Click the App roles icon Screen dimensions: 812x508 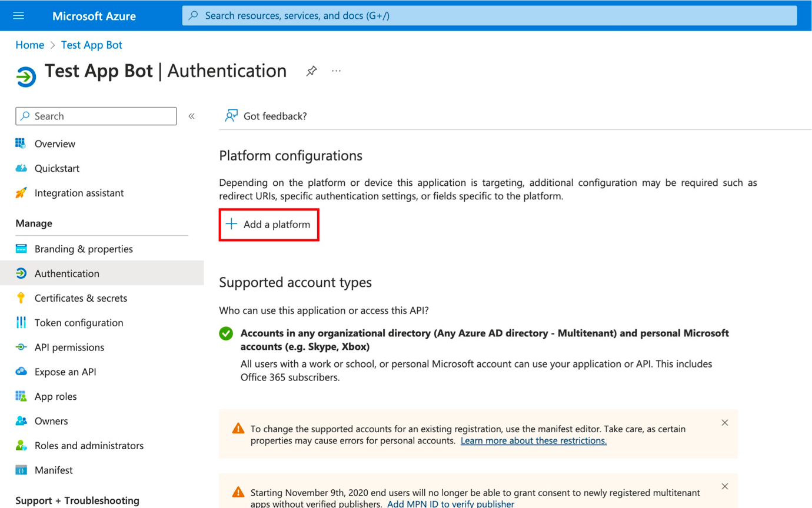pos(21,396)
